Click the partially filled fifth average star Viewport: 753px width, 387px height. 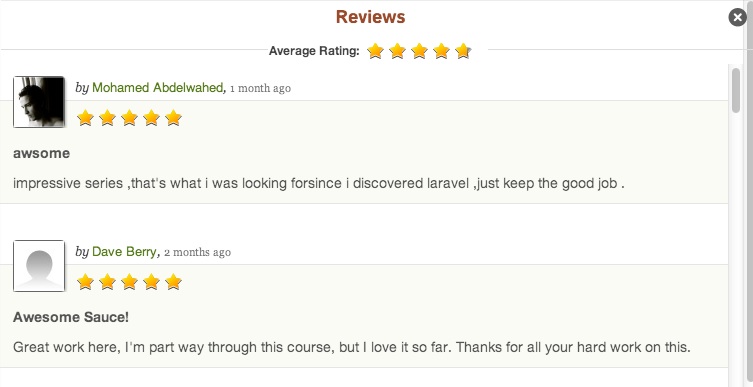(x=463, y=50)
